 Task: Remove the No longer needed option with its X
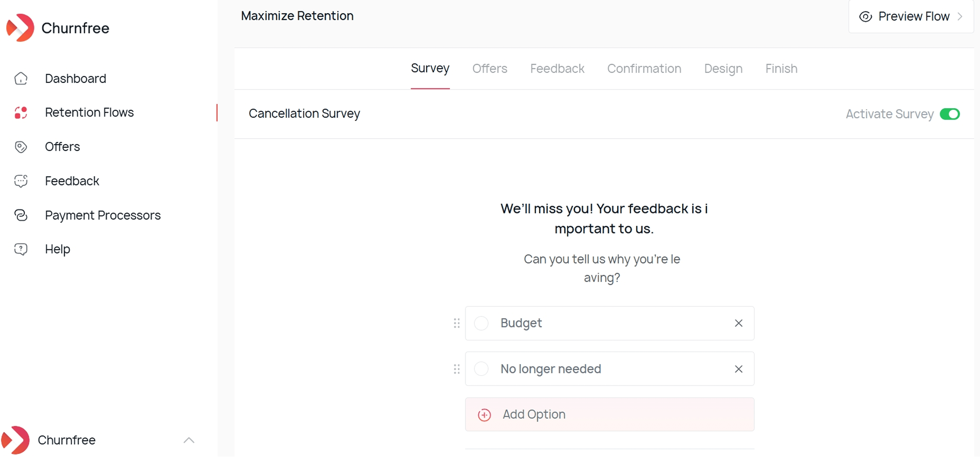pyautogui.click(x=738, y=369)
